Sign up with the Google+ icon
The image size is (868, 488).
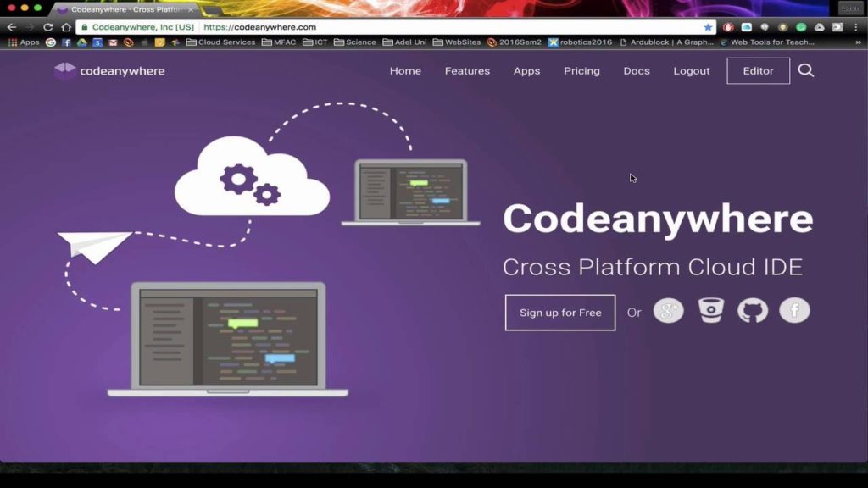click(668, 310)
